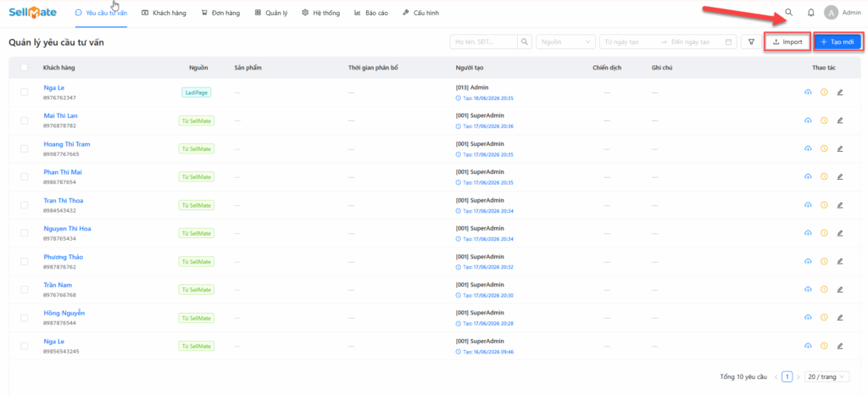Image resolution: width=868 pixels, height=395 pixels.
Task: Edit the Trần Nam request
Action: click(840, 289)
